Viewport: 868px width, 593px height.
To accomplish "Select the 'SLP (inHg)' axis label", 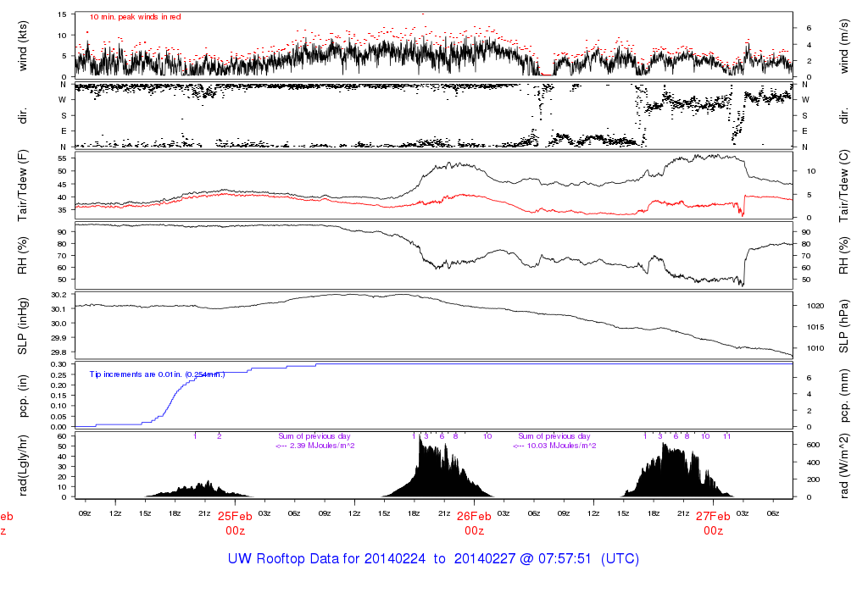I will 23,326.
